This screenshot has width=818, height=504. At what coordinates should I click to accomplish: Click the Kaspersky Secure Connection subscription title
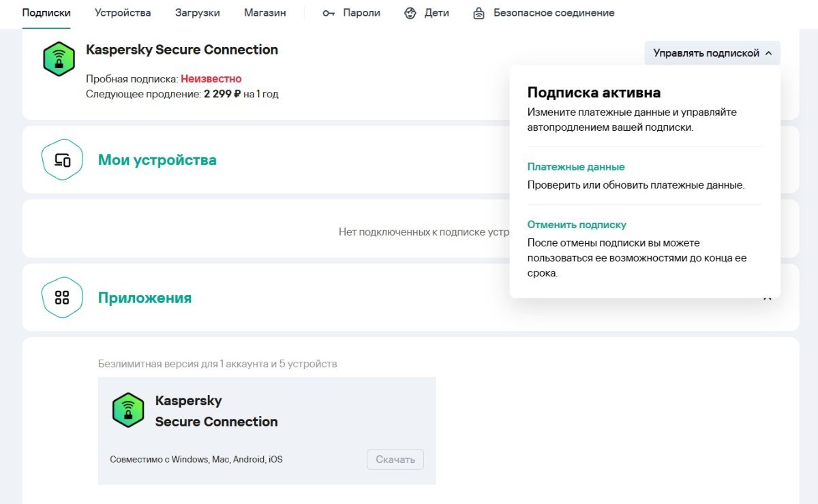(182, 50)
